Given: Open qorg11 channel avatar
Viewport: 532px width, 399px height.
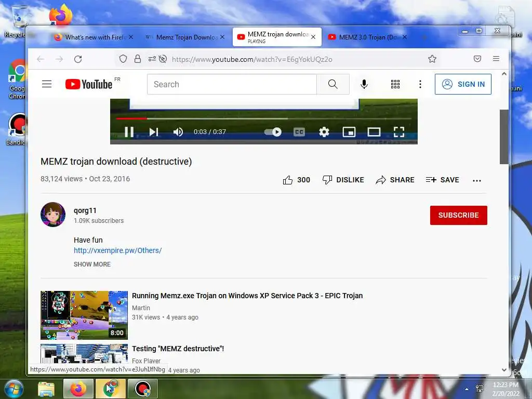Looking at the screenshot, I should coord(53,215).
